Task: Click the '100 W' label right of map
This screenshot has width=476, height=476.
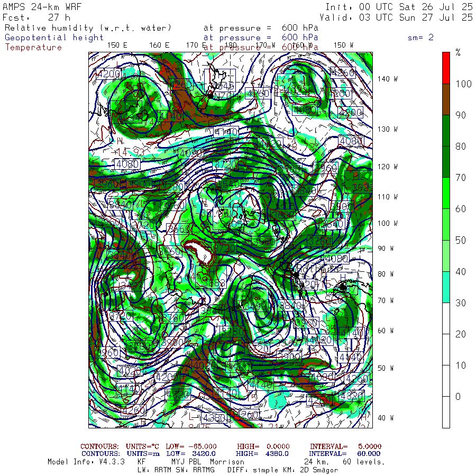Action: tap(387, 223)
